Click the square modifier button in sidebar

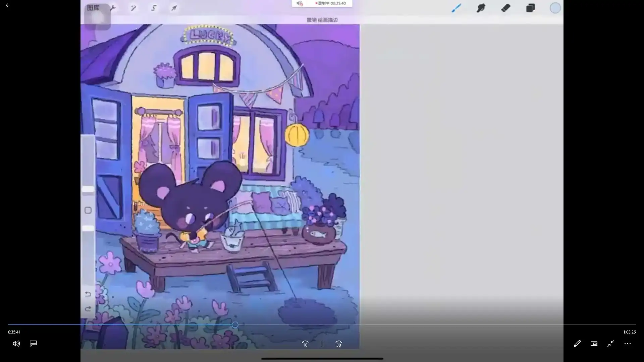point(88,210)
